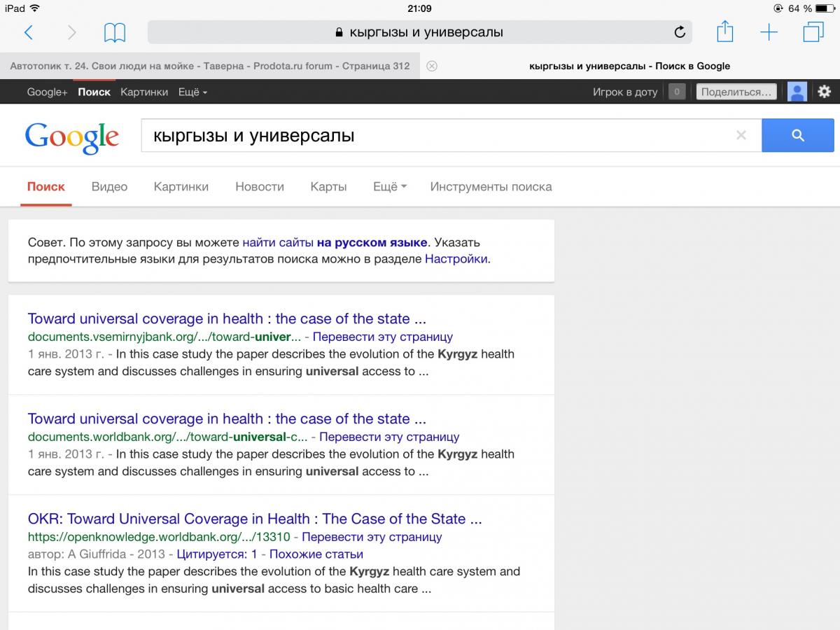Open OKR: Toward Universal Coverage result
The width and height of the screenshot is (840, 630).
[255, 519]
